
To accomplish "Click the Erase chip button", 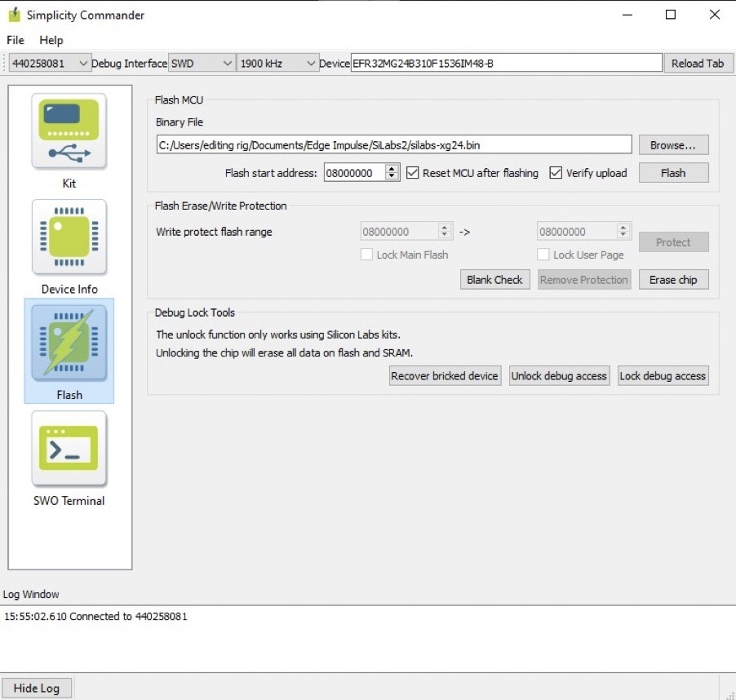I will (x=673, y=280).
